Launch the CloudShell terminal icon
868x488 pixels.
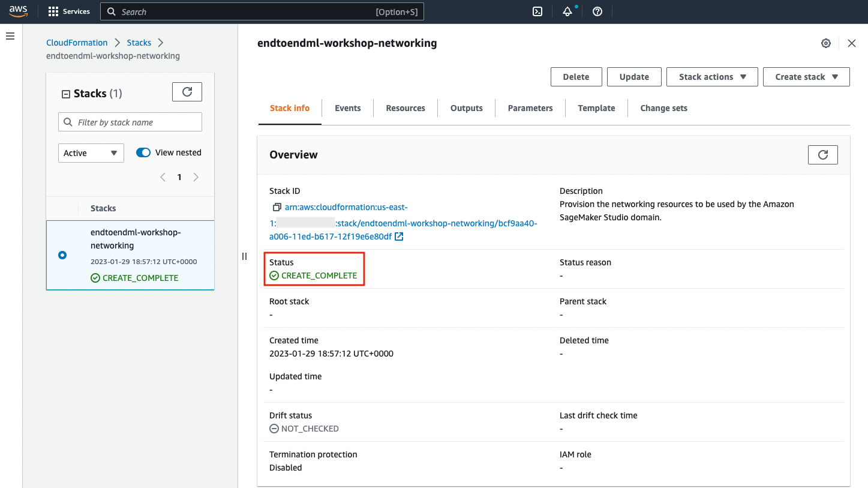(538, 11)
